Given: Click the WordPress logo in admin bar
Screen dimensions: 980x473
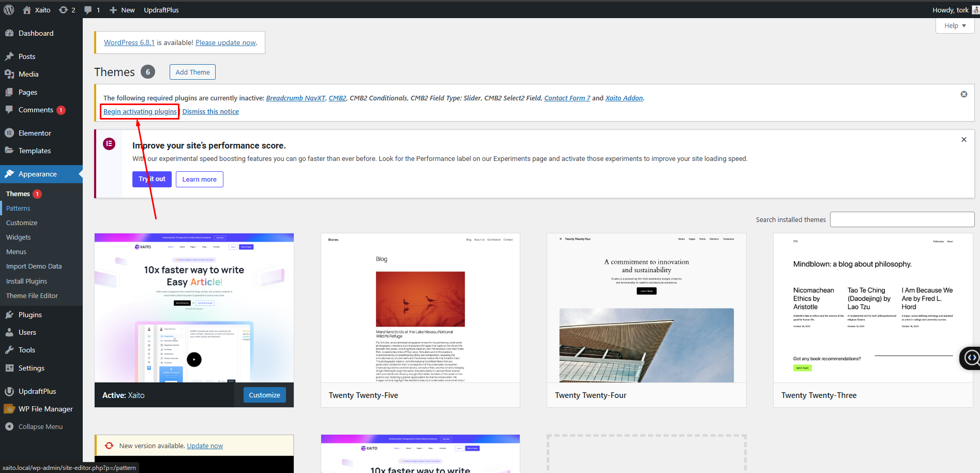Looking at the screenshot, I should 9,10.
